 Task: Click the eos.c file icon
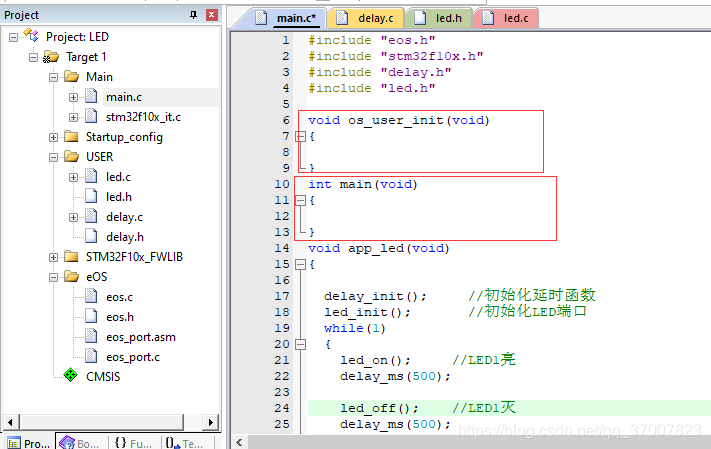point(92,297)
